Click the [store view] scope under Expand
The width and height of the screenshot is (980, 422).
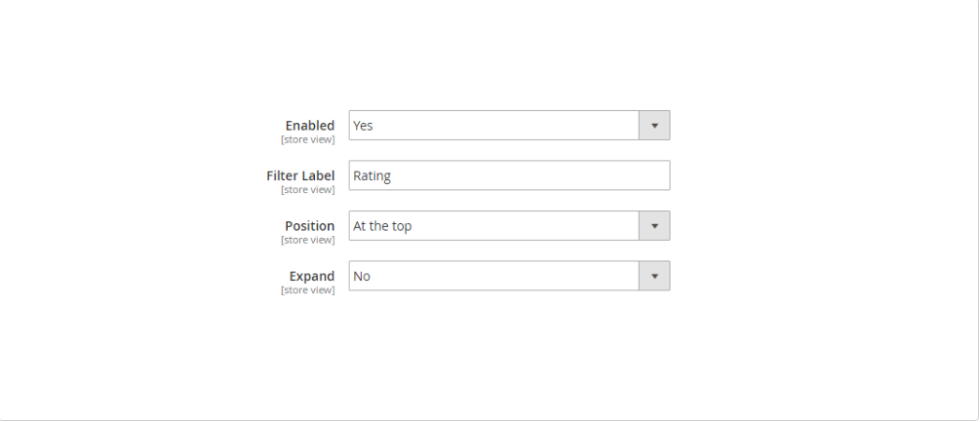[307, 290]
